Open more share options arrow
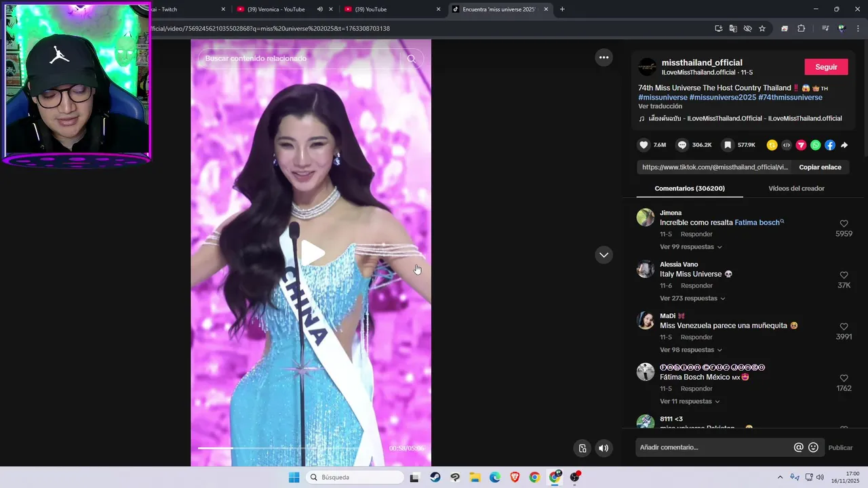The height and width of the screenshot is (488, 868). click(x=844, y=145)
